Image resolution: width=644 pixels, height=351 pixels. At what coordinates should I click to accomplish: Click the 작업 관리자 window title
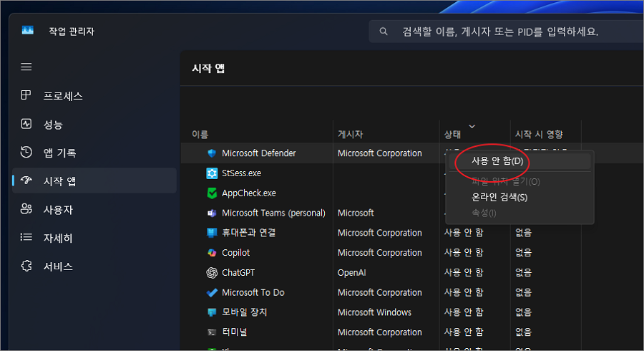click(72, 32)
